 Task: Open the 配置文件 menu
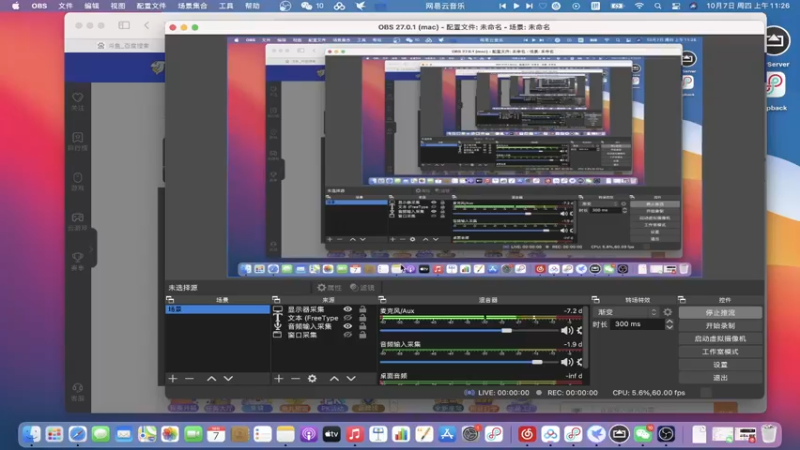coord(151,6)
